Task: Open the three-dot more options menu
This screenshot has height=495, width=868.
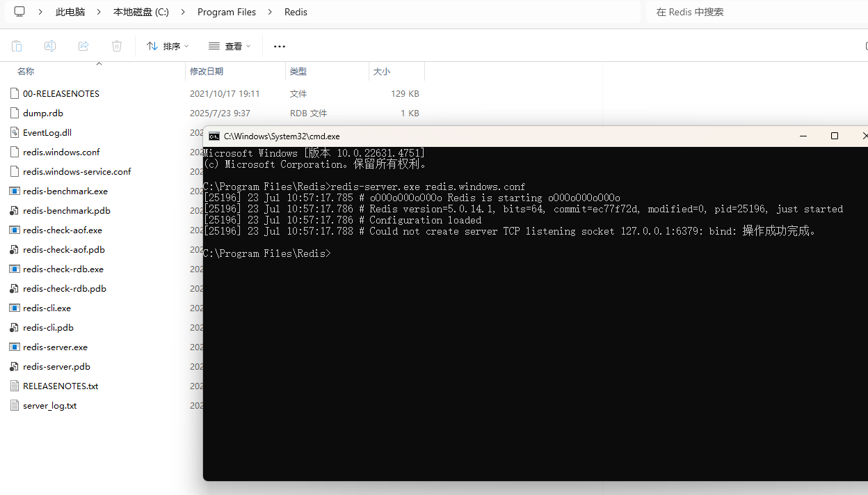Action: click(x=280, y=46)
